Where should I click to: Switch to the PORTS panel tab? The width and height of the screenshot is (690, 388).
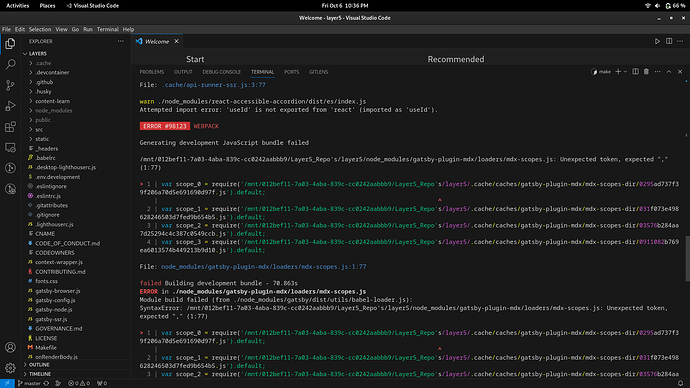coord(291,72)
